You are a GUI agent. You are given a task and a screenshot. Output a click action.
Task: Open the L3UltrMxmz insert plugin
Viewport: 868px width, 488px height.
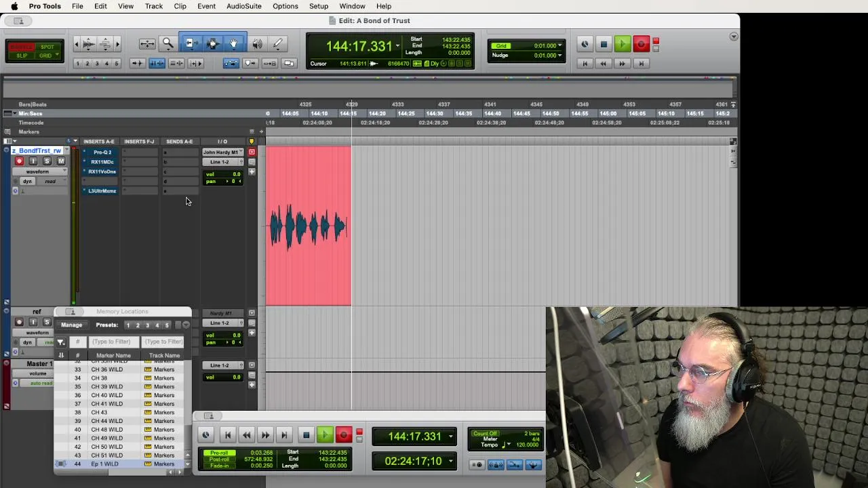click(x=102, y=191)
